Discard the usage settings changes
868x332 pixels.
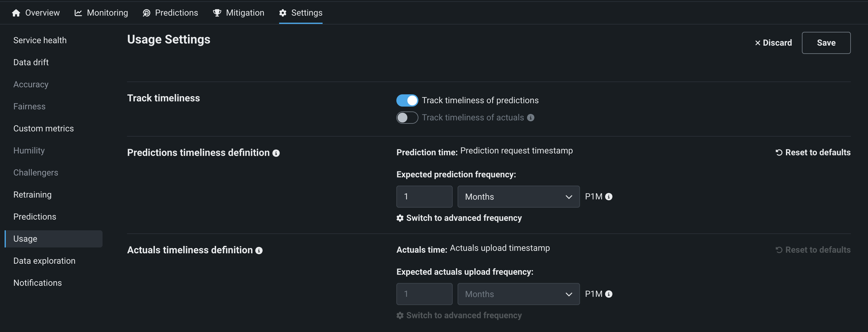coord(773,43)
